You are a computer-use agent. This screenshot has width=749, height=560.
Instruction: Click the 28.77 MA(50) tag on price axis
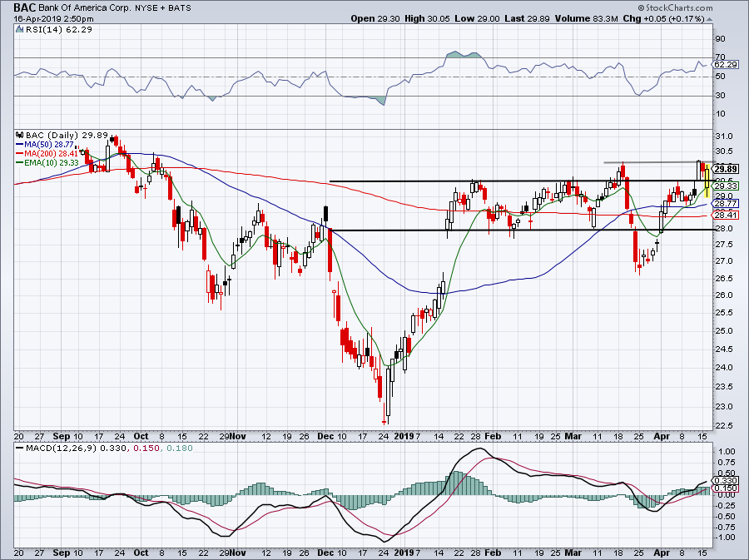pos(726,203)
